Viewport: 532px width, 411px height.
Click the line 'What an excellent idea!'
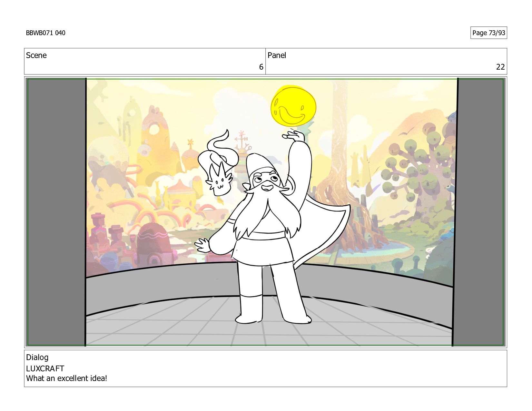click(66, 378)
